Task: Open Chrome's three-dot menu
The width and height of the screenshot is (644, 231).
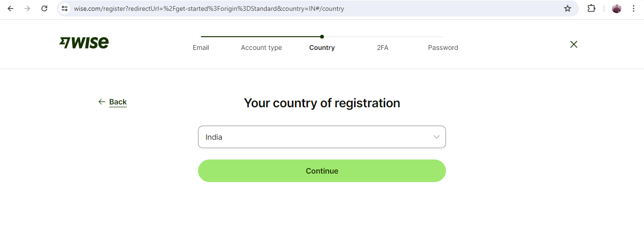Action: (x=634, y=8)
